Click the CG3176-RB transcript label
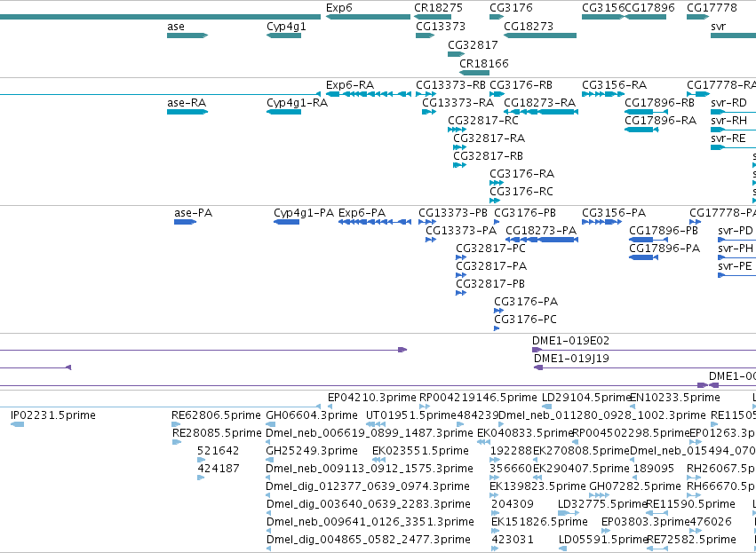 point(521,85)
